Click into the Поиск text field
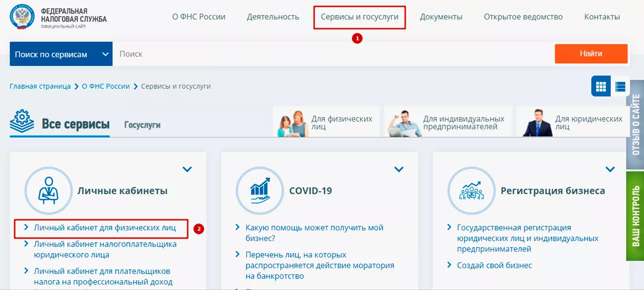Image resolution: width=644 pixels, height=290 pixels. pos(332,54)
